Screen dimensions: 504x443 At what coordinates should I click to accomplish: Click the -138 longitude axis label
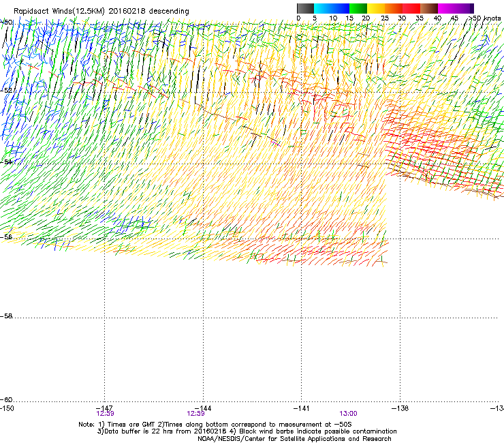pos(400,408)
